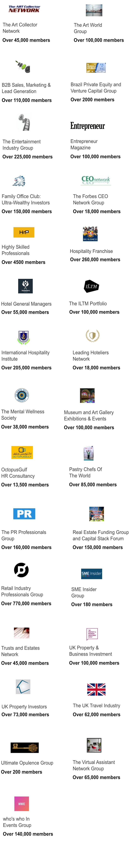The width and height of the screenshot is (133, 868).
Task: Open the golden key Ultimate Opulence image
Action: [x=25, y=747]
